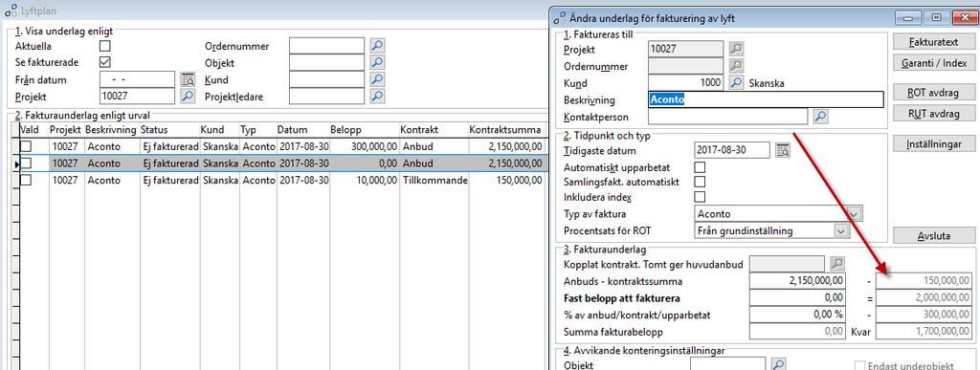The height and width of the screenshot is (370, 980).
Task: Open Objekt lookup in Lyftplan window
Action: click(377, 62)
